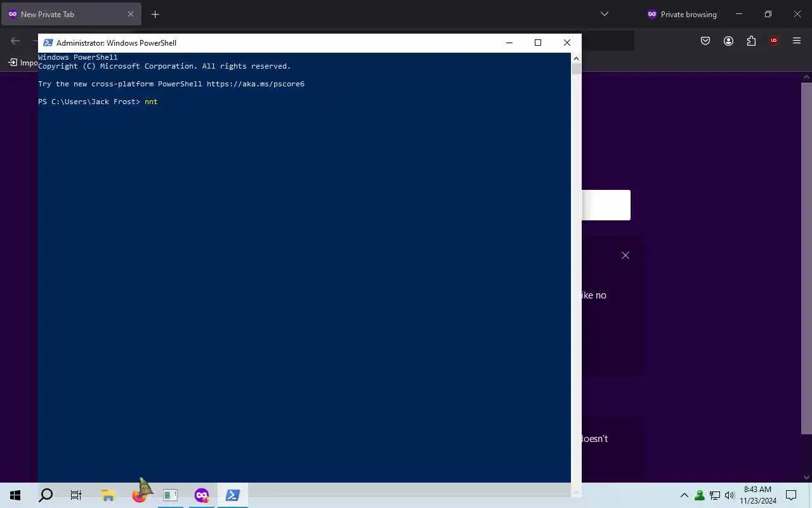Click the browser page vertical scrollbar
Image resolution: width=812 pixels, height=508 pixels.
(806, 258)
